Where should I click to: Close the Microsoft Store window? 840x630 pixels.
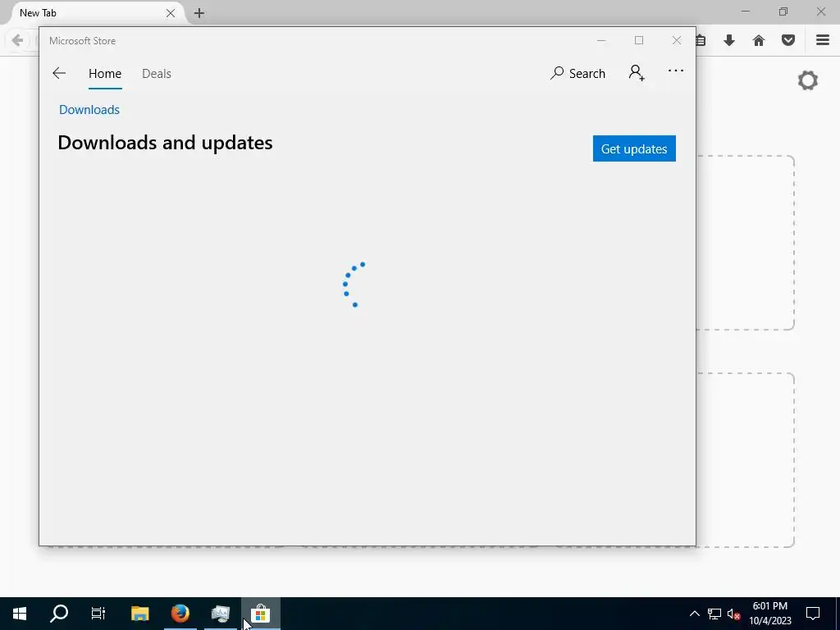click(x=677, y=40)
